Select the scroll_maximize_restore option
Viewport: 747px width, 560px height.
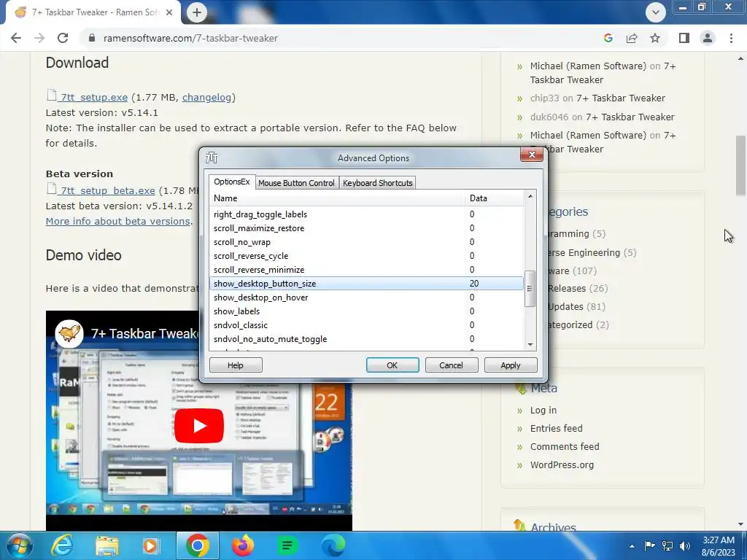(366, 228)
